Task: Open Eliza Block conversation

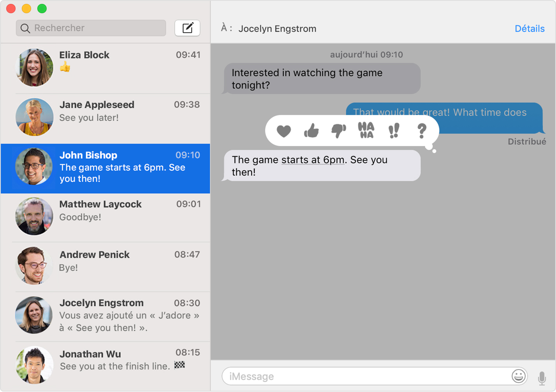Action: tap(105, 68)
